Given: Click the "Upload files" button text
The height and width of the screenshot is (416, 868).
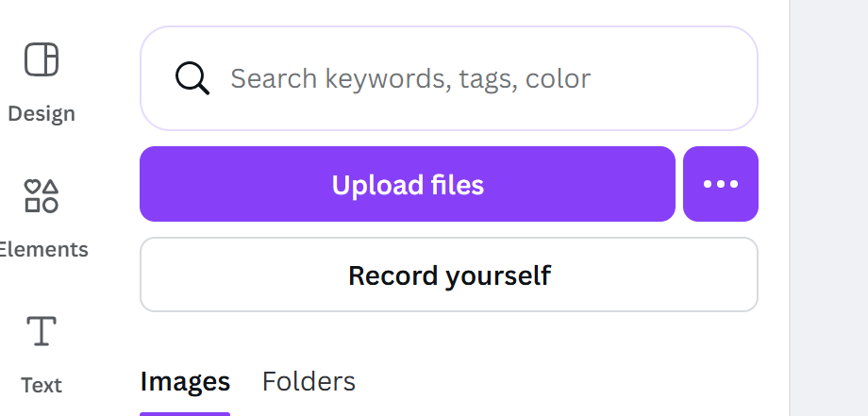Looking at the screenshot, I should click(408, 185).
